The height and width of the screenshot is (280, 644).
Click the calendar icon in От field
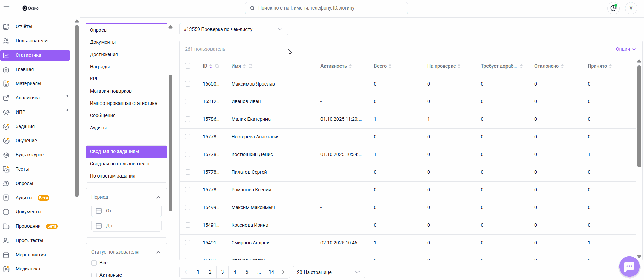[x=99, y=211]
